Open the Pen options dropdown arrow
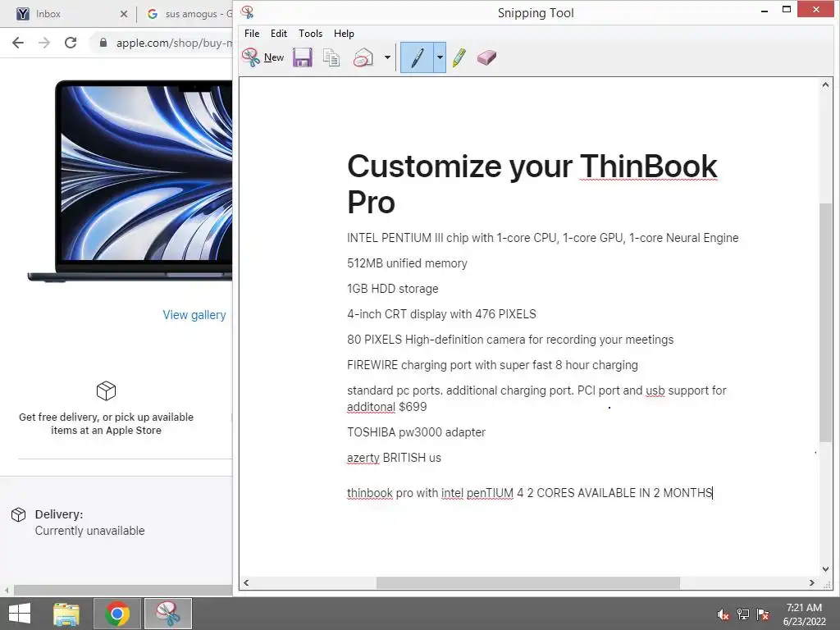Screen dimensions: 840x630 [x=440, y=57]
